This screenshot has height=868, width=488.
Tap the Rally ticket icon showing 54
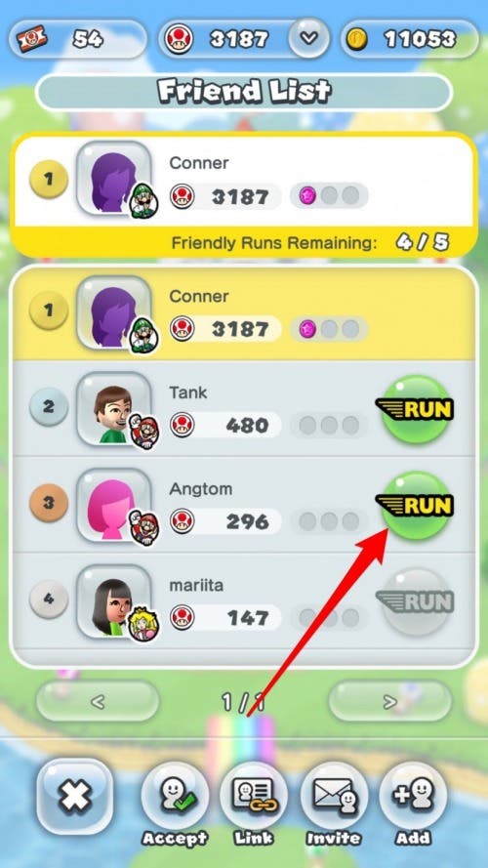click(31, 39)
